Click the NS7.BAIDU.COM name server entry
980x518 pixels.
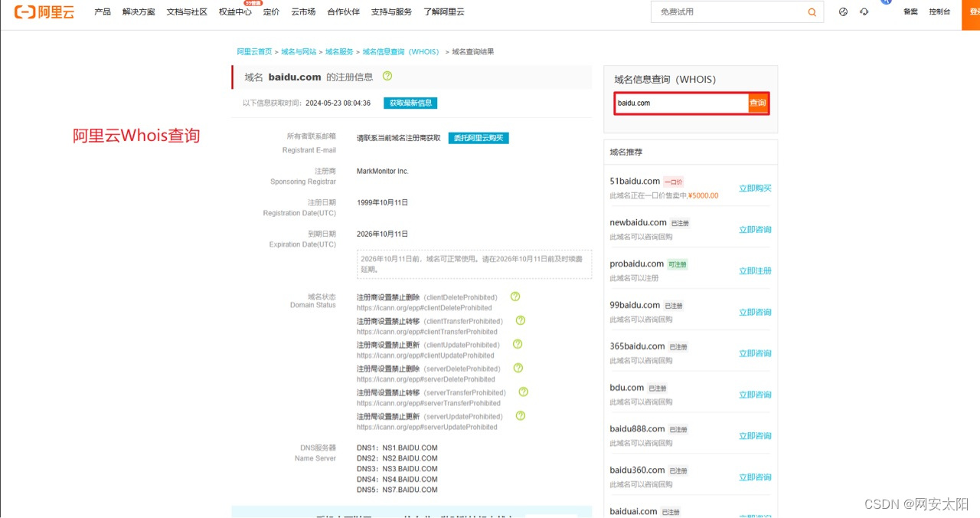(410, 490)
